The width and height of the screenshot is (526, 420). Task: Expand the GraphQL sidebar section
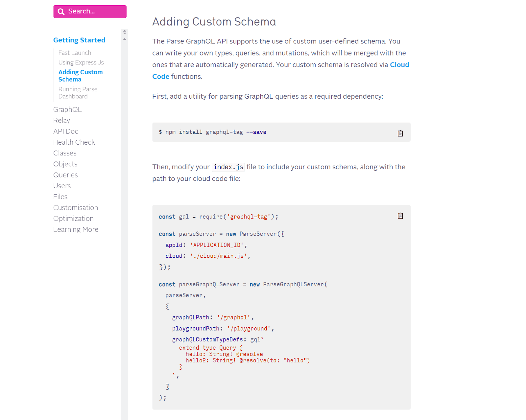pyautogui.click(x=67, y=109)
